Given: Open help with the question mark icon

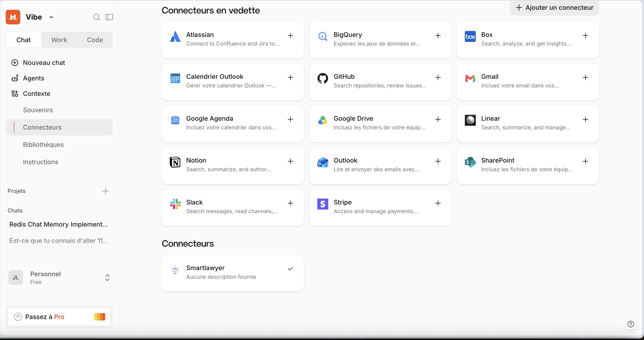Looking at the screenshot, I should [631, 324].
